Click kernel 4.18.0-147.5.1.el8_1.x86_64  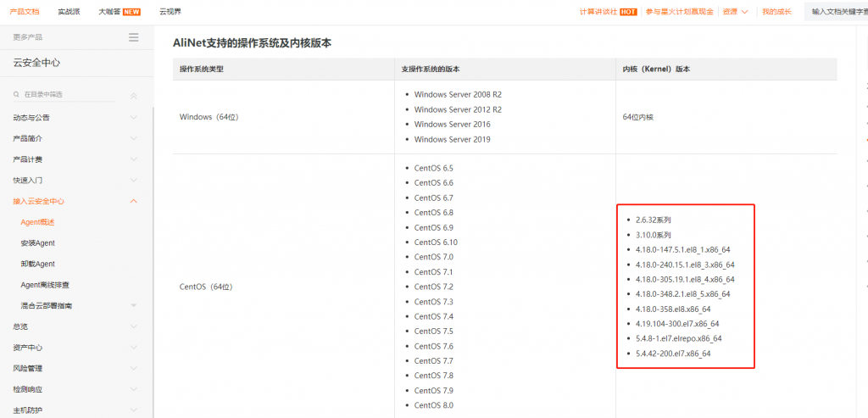tap(682, 249)
